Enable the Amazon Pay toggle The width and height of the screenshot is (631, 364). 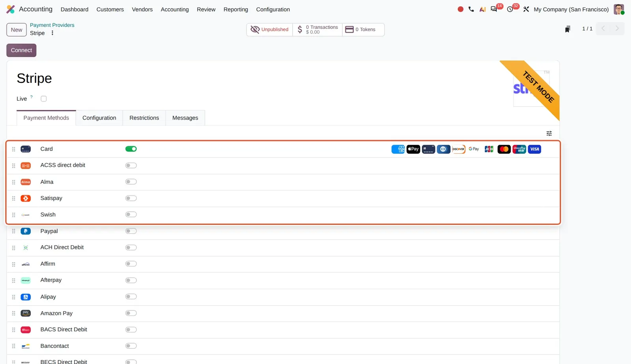click(131, 313)
